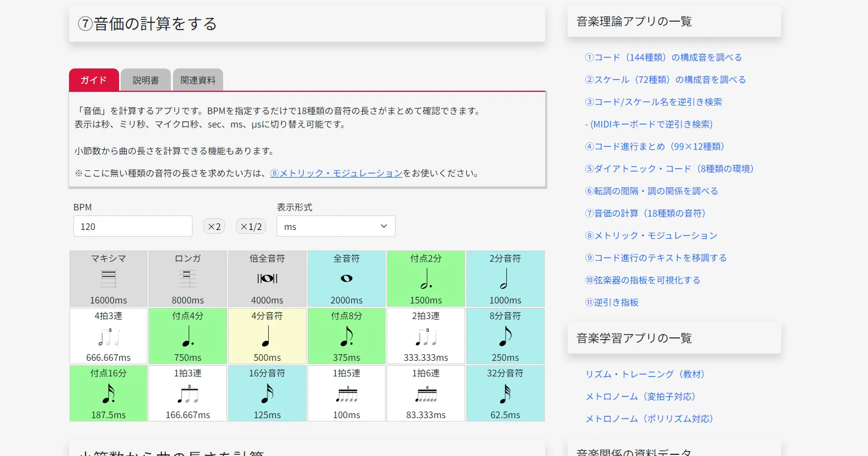
Task: Open ⑨コード進行のテキストを移調する link
Action: pos(656,258)
